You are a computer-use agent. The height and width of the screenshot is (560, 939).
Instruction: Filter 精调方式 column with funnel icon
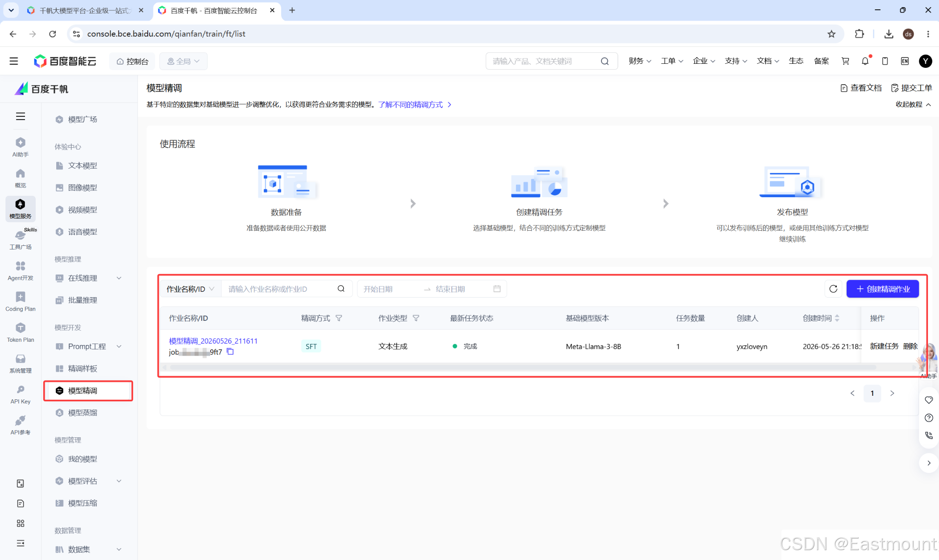click(x=339, y=318)
